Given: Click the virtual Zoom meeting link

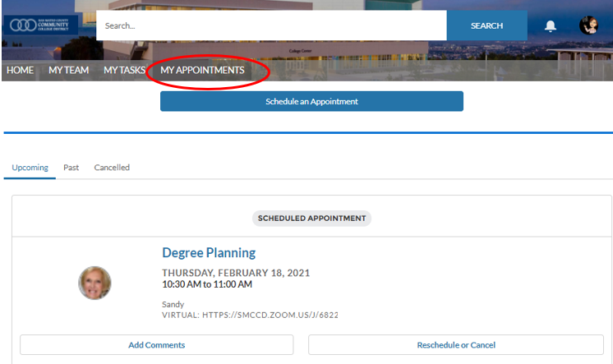Looking at the screenshot, I should click(x=250, y=315).
